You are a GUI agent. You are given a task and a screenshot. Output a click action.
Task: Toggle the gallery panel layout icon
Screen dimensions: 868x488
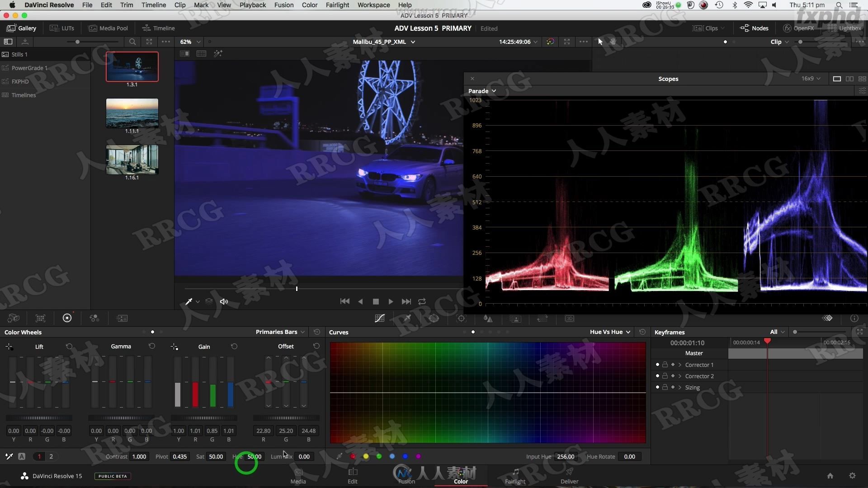point(8,42)
